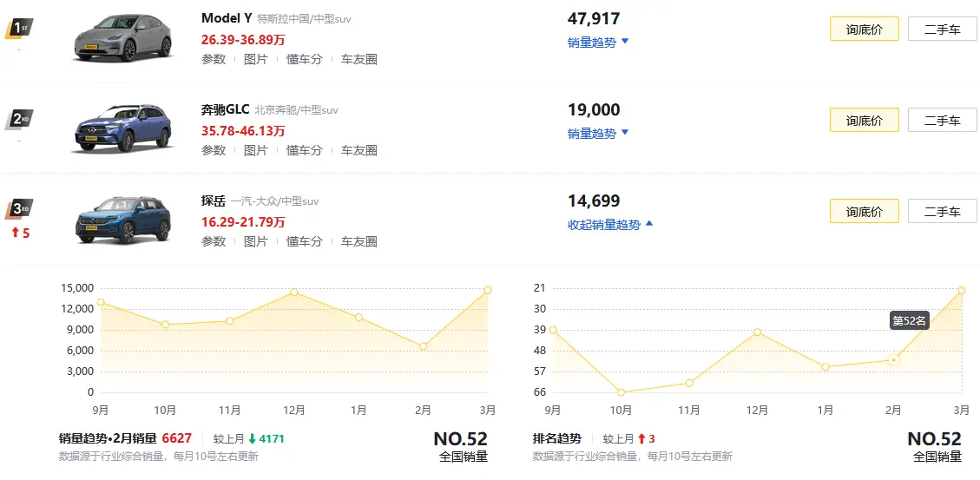Click 二手车 button for 奔驰GLC
This screenshot has width=980, height=480.
point(942,120)
